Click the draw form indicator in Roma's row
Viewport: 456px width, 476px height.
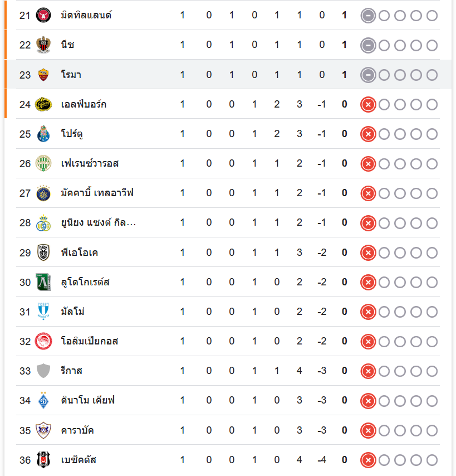[x=367, y=75]
